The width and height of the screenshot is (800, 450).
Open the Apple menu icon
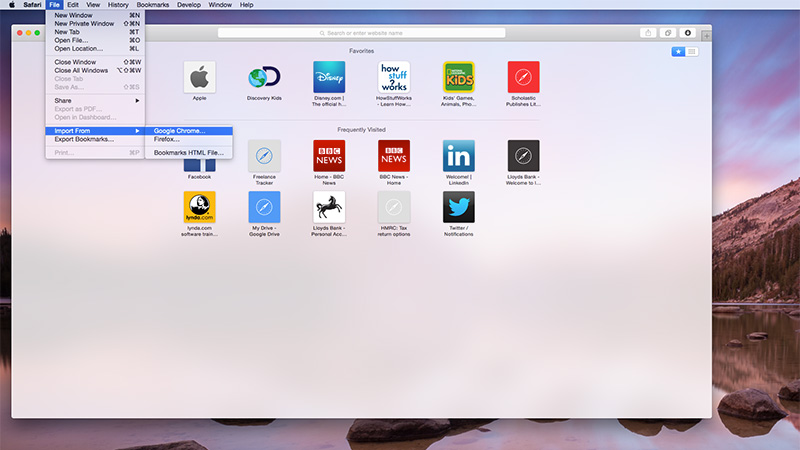12,5
